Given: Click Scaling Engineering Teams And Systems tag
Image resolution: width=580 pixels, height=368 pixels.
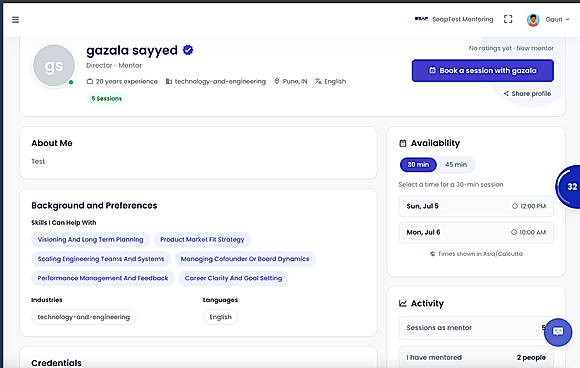Looking at the screenshot, I should (101, 259).
